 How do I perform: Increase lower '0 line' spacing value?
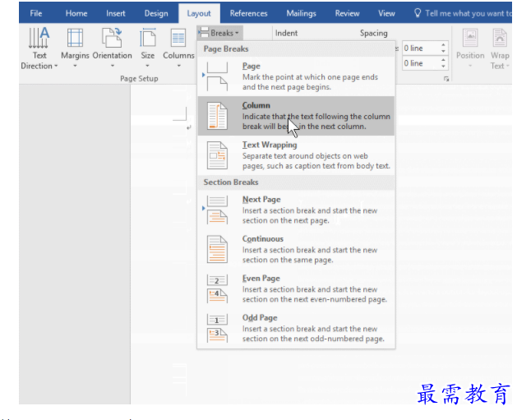tap(444, 60)
